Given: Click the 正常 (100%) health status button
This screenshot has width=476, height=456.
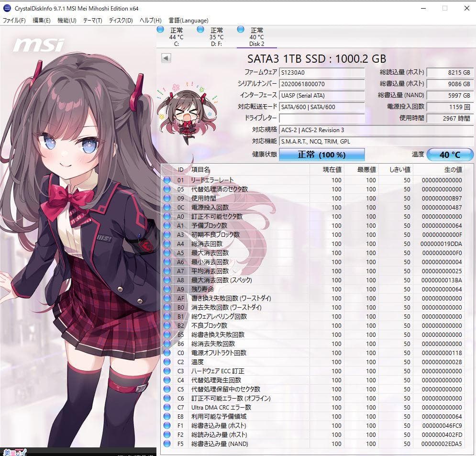Looking at the screenshot, I should 321,154.
